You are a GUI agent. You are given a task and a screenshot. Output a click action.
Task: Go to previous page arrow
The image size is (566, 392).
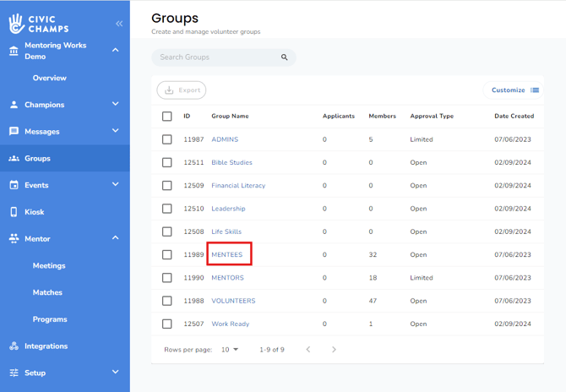pos(308,350)
